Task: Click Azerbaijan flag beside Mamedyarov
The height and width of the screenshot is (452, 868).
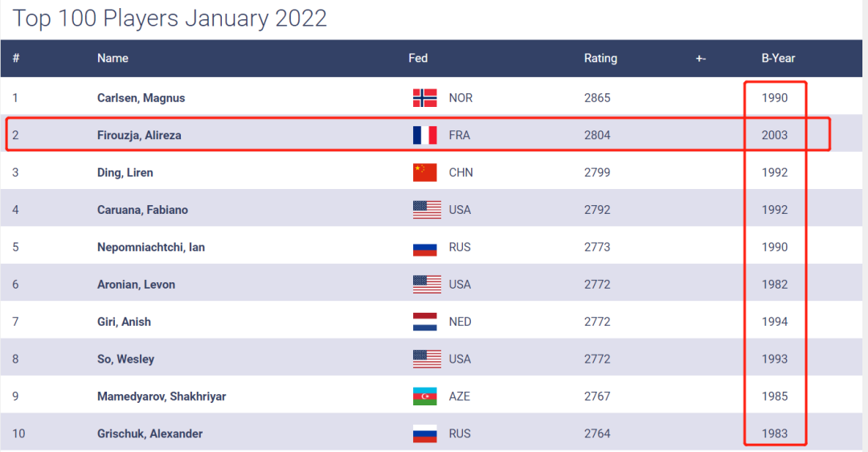Action: pos(424,397)
